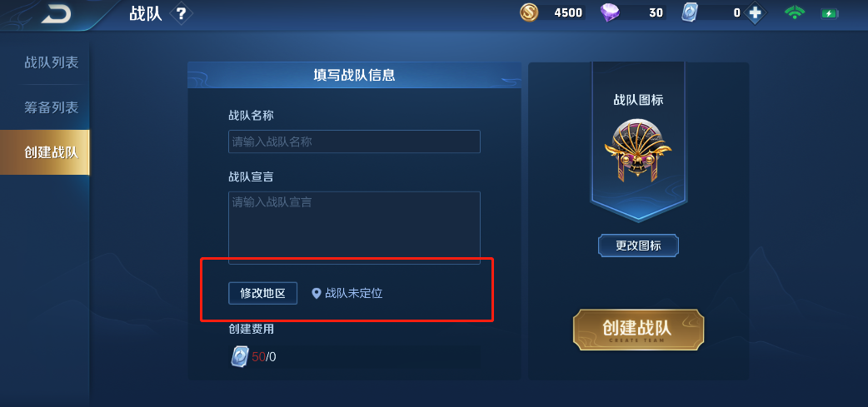
Task: Go back using the return arrow
Action: pos(56,14)
